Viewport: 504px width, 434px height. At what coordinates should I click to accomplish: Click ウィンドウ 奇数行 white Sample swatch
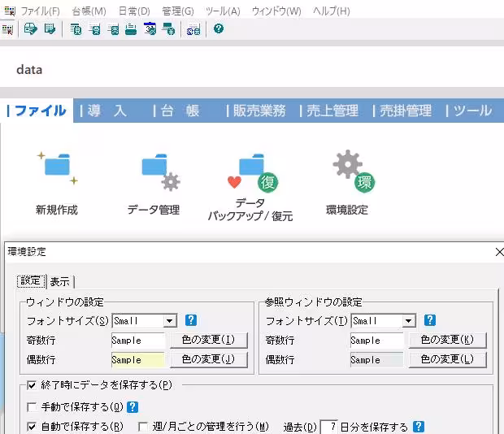click(138, 341)
